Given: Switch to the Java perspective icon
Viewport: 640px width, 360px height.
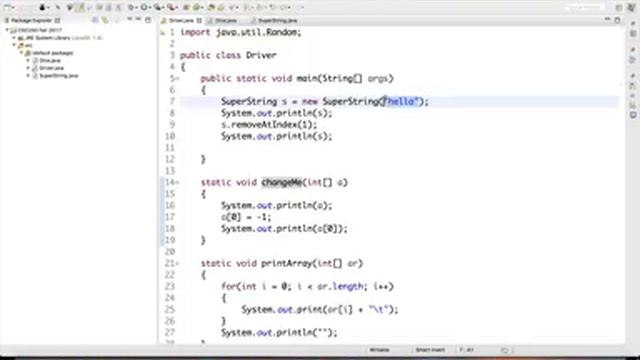Looking at the screenshot, I should tap(632, 7).
